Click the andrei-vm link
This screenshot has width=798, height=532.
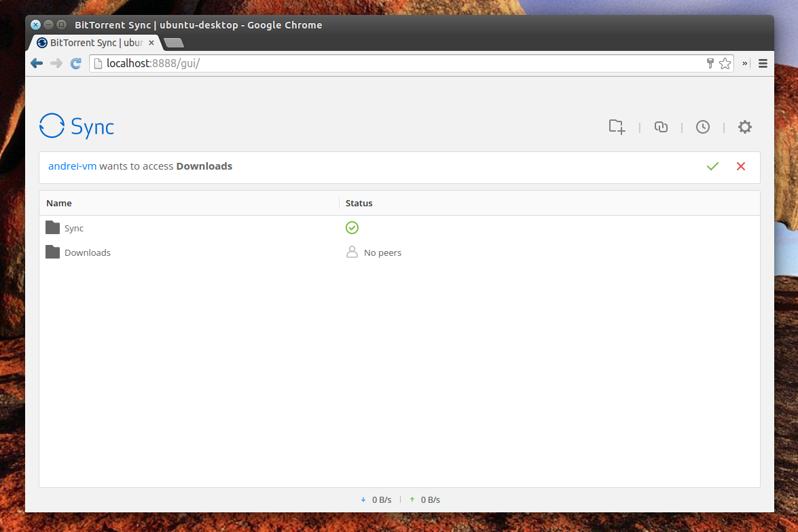pyautogui.click(x=72, y=166)
